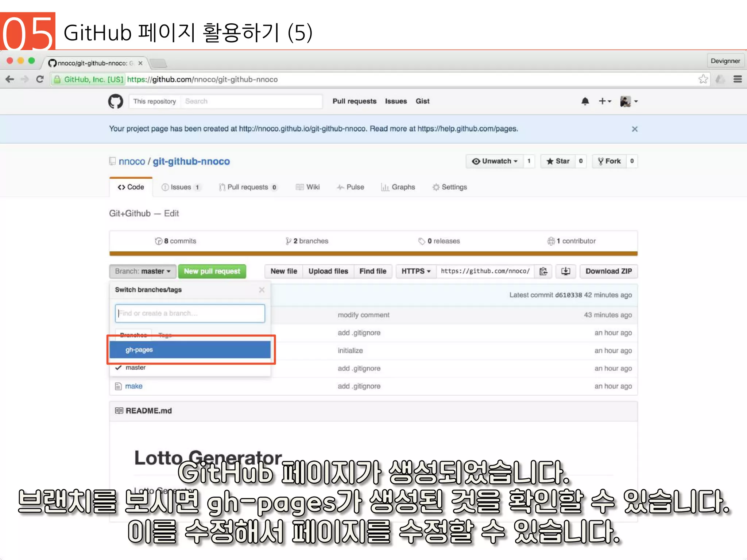View 0 releases

pyautogui.click(x=439, y=241)
